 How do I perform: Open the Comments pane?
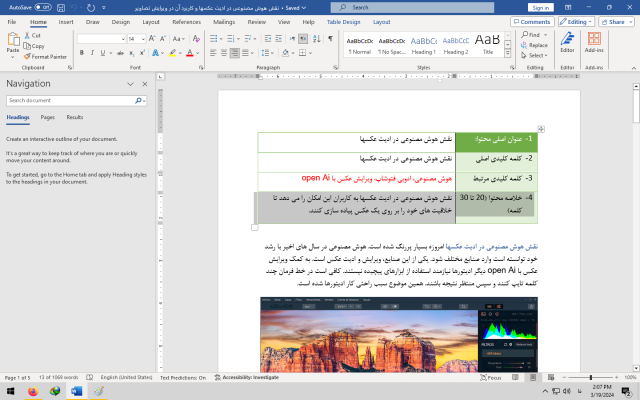tap(532, 22)
